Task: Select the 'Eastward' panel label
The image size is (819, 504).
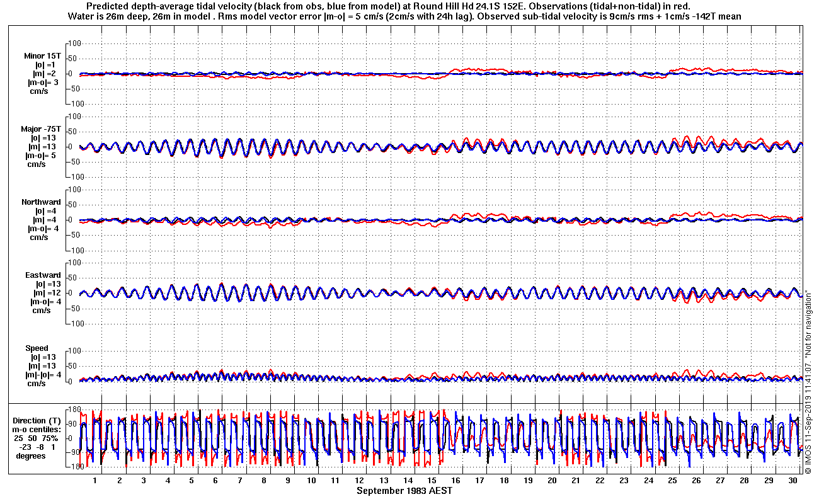Action: coord(42,275)
